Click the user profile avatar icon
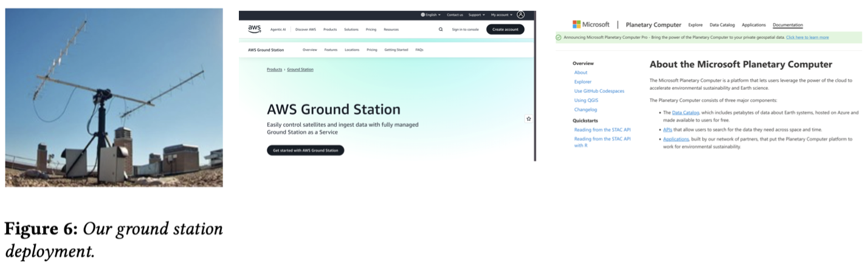 [x=520, y=15]
